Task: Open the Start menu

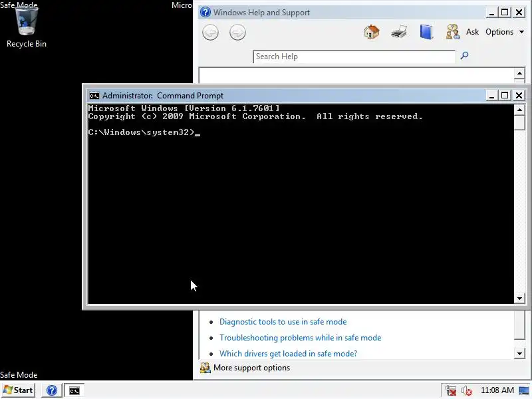Action: coord(18,390)
